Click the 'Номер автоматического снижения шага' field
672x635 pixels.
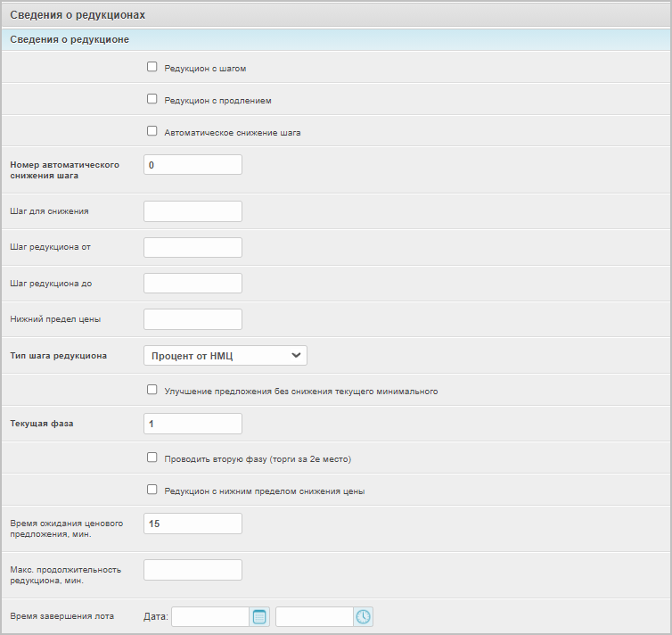pos(193,165)
